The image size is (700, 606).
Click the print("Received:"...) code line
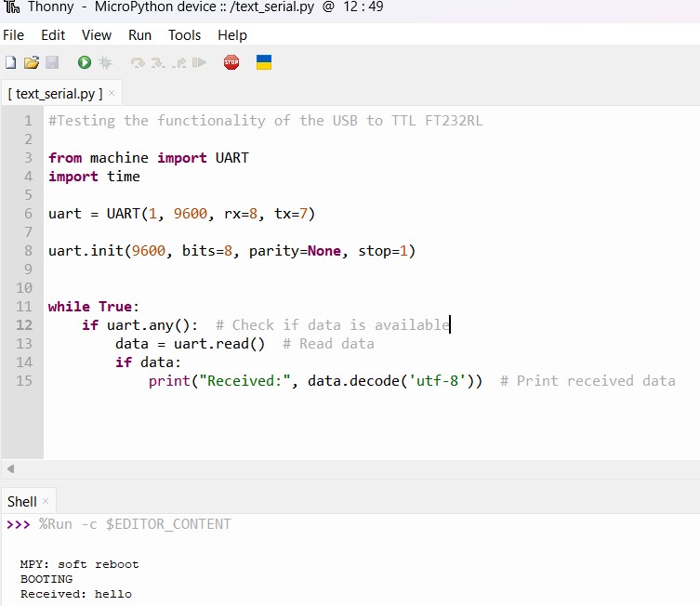(316, 381)
